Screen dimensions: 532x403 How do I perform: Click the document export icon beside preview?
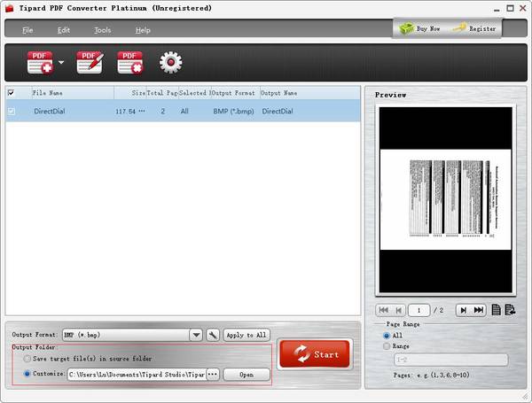pos(510,310)
